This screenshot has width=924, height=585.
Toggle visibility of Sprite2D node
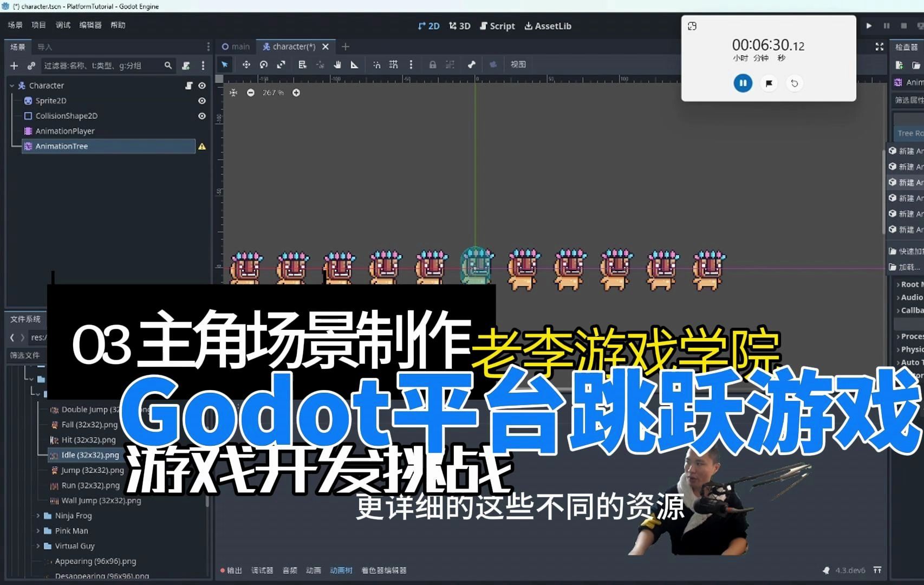point(202,101)
